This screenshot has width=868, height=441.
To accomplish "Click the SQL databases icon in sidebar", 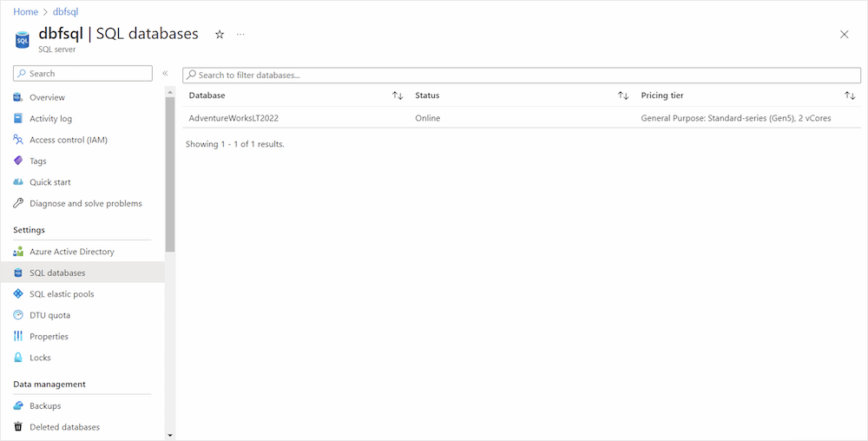I will [x=18, y=273].
